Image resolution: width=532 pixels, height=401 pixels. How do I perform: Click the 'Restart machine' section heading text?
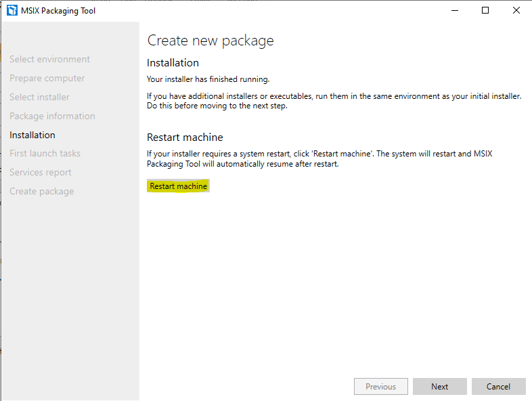point(185,138)
